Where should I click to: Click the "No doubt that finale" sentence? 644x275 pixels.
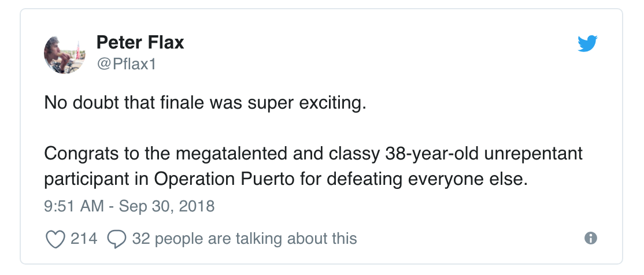click(x=205, y=103)
